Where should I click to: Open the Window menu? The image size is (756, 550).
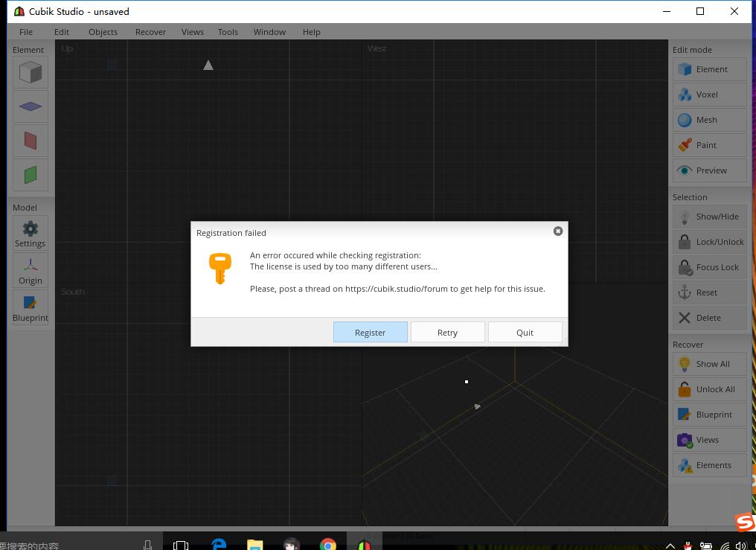coord(269,32)
